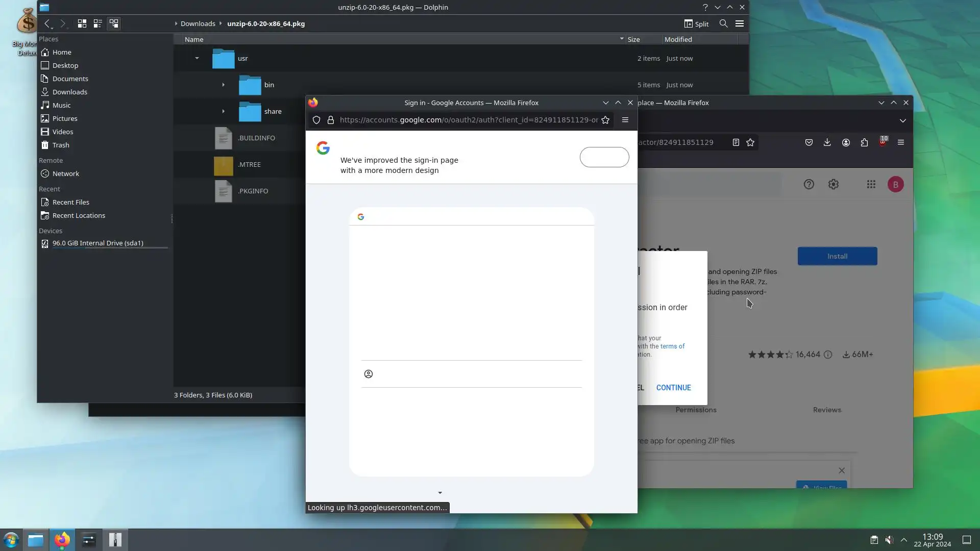Open Dolphin search tool
Screen dimensions: 980x551
(723, 23)
